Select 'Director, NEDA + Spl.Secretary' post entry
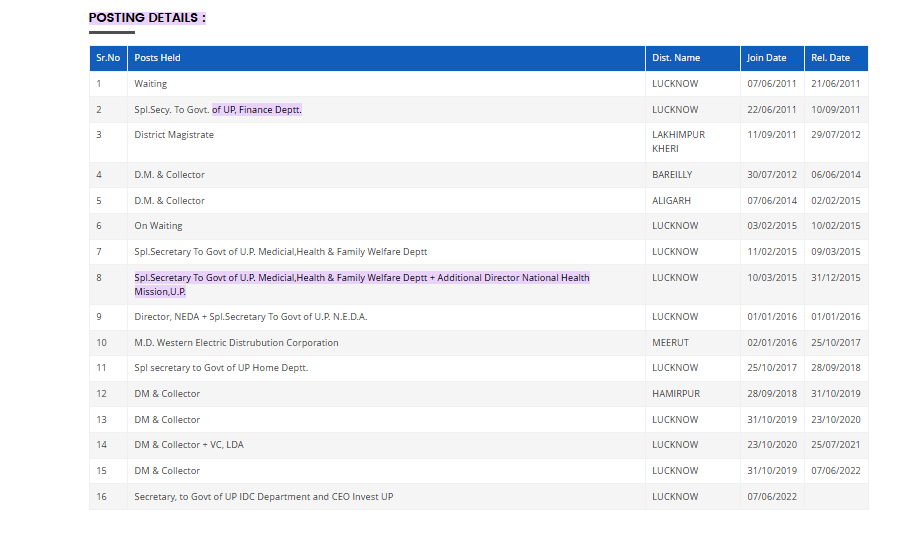The height and width of the screenshot is (537, 918). pos(251,317)
